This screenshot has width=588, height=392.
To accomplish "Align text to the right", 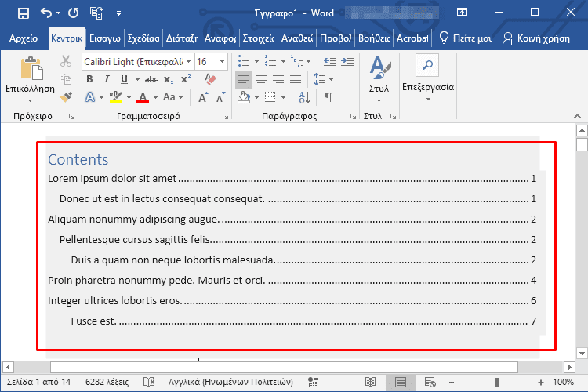I will [x=278, y=79].
